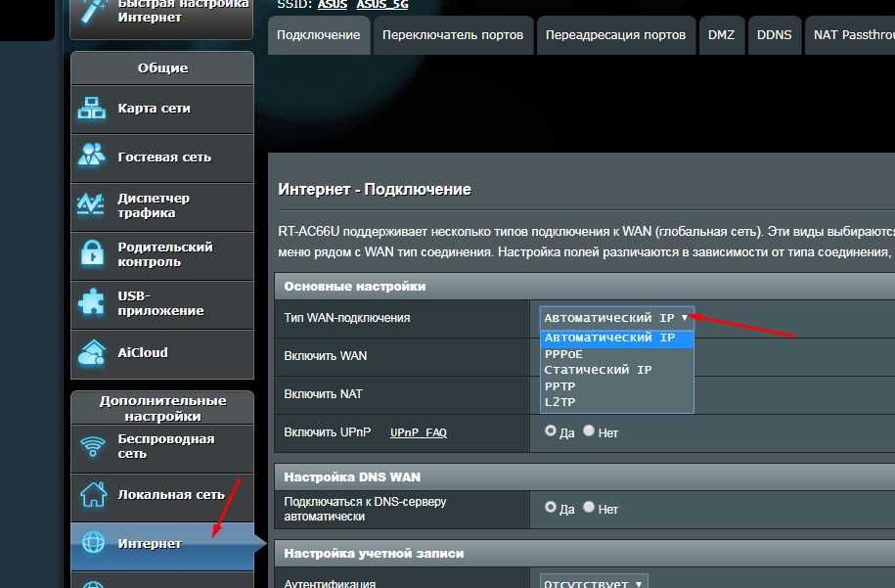Click the Родительский контроль lock icon
Image resolution: width=895 pixels, height=588 pixels.
[x=93, y=254]
